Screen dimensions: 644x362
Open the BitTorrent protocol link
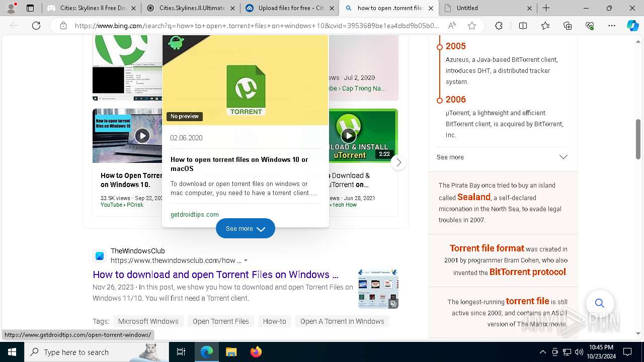coord(528,272)
